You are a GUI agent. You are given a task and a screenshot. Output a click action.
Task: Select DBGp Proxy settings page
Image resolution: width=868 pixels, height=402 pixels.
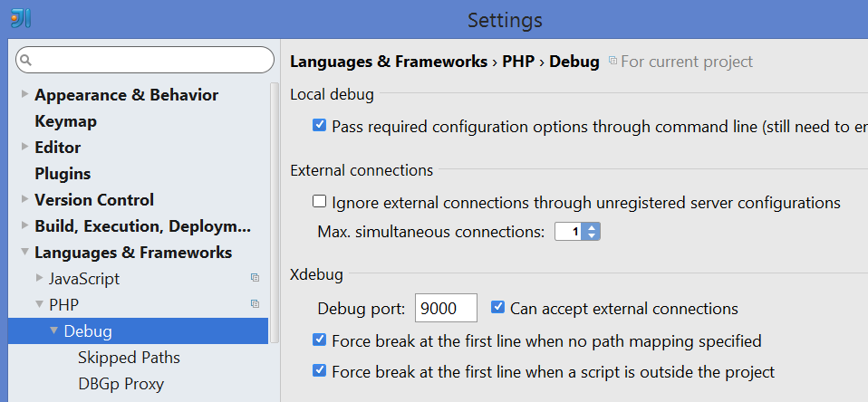tap(121, 384)
